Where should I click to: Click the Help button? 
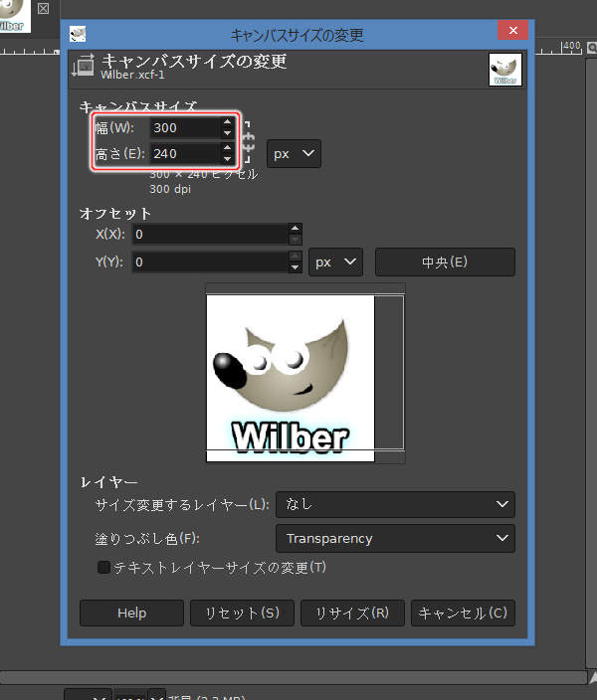[131, 612]
